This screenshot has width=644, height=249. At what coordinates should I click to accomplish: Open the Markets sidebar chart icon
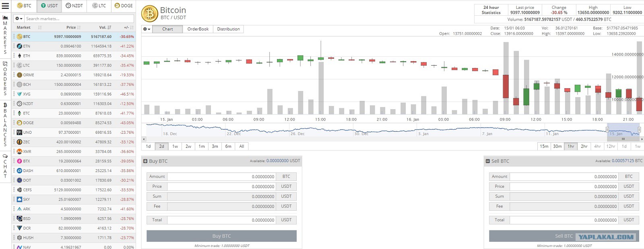point(5,17)
